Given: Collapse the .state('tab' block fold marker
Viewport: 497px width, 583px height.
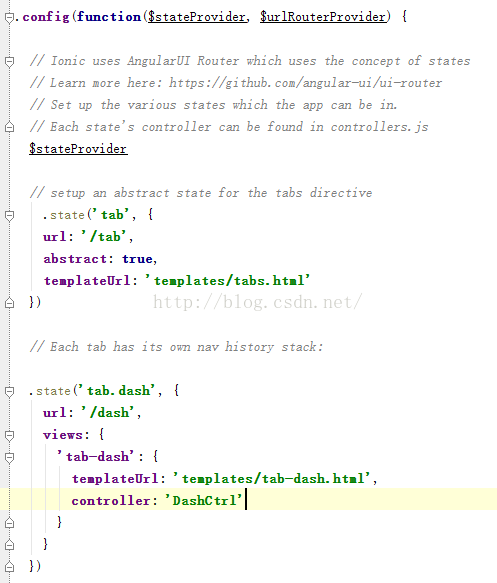Looking at the screenshot, I should (9, 215).
